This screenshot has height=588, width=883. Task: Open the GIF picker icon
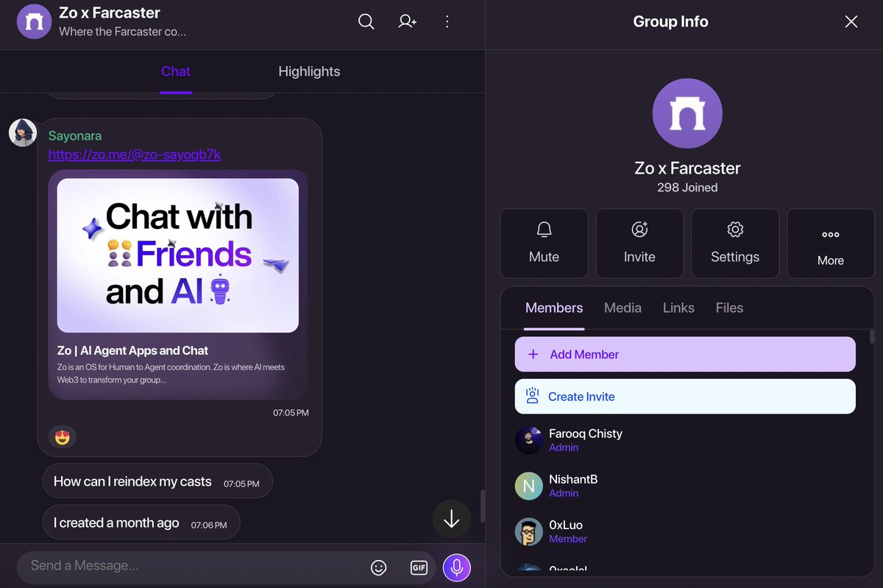[419, 567]
